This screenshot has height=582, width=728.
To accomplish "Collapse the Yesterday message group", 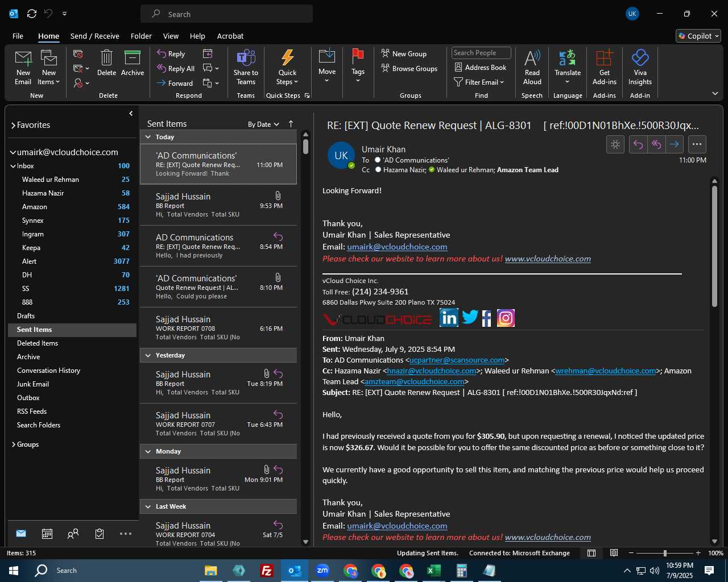I will click(148, 355).
